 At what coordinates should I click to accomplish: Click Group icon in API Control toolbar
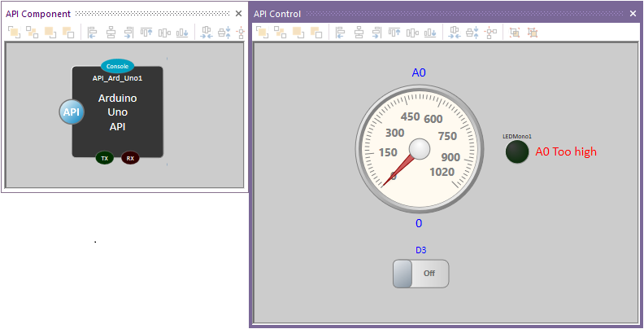(x=514, y=33)
